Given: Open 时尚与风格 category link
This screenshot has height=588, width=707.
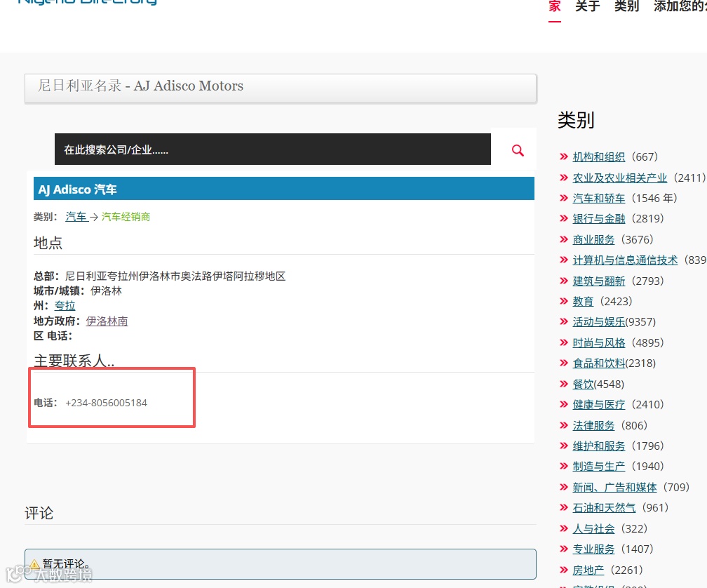Looking at the screenshot, I should point(599,342).
